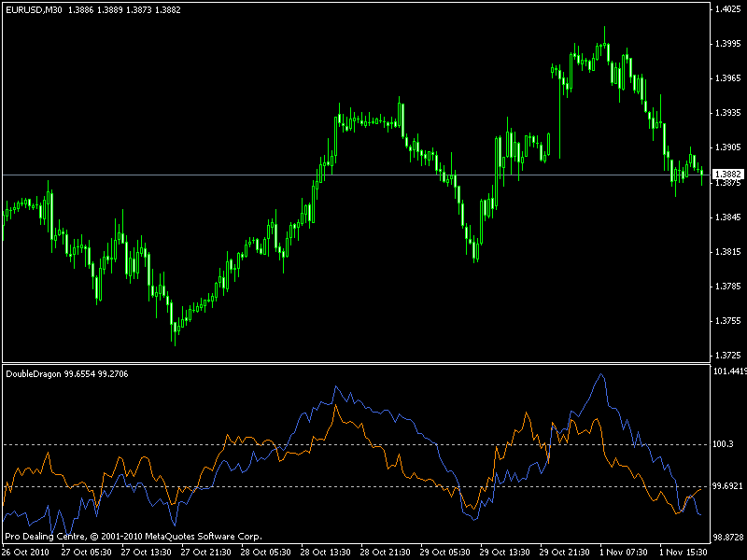
Task: Select the 1.3755 price scale value
Action: [727, 321]
